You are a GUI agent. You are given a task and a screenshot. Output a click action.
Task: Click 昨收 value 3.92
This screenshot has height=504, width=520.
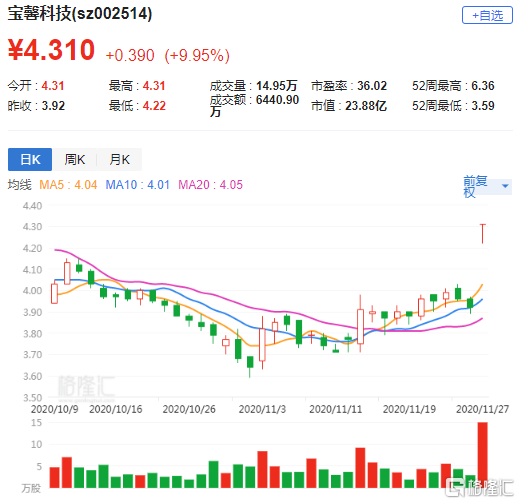53,106
